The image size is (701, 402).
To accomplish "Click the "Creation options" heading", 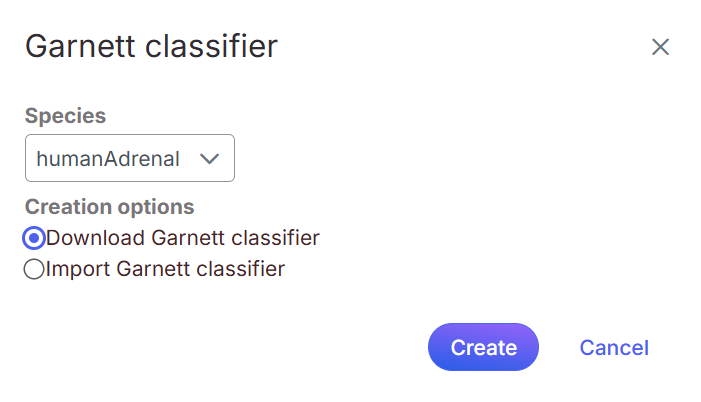I will pyautogui.click(x=109, y=207).
